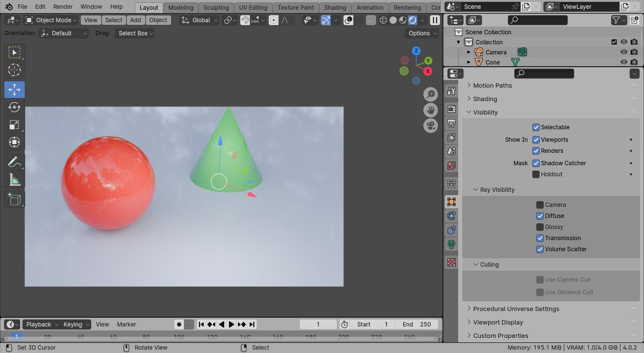Uncheck Show In Renders
Image resolution: width=644 pixels, height=353 pixels.
536,151
